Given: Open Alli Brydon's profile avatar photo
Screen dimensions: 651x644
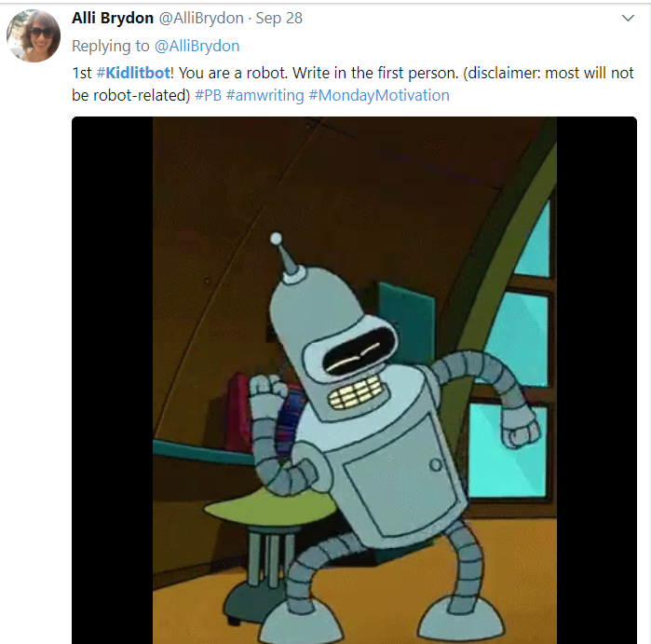Looking at the screenshot, I should tap(34, 35).
